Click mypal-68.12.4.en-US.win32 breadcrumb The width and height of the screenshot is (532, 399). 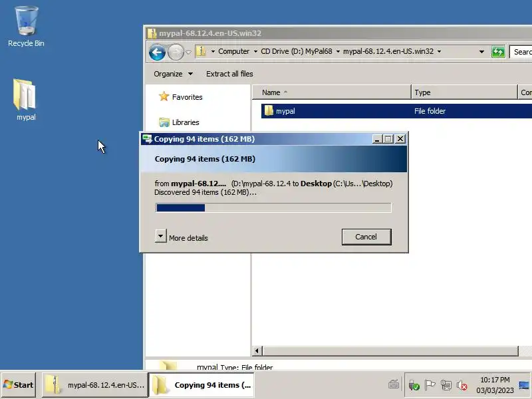pos(388,52)
